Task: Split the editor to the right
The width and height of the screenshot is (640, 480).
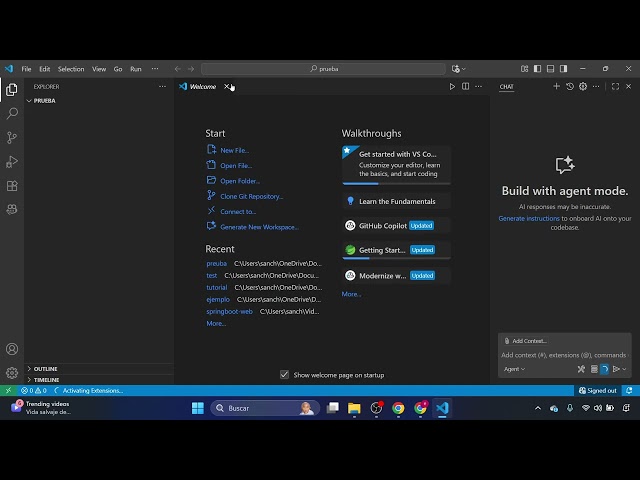Action: pos(465,87)
